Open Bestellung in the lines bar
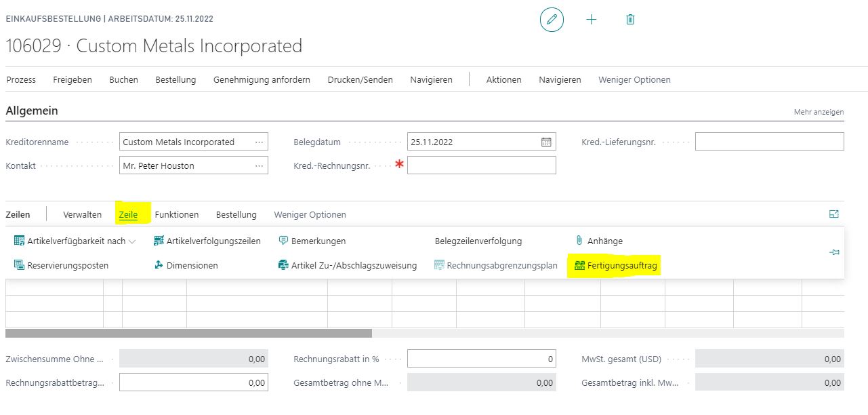 [236, 214]
